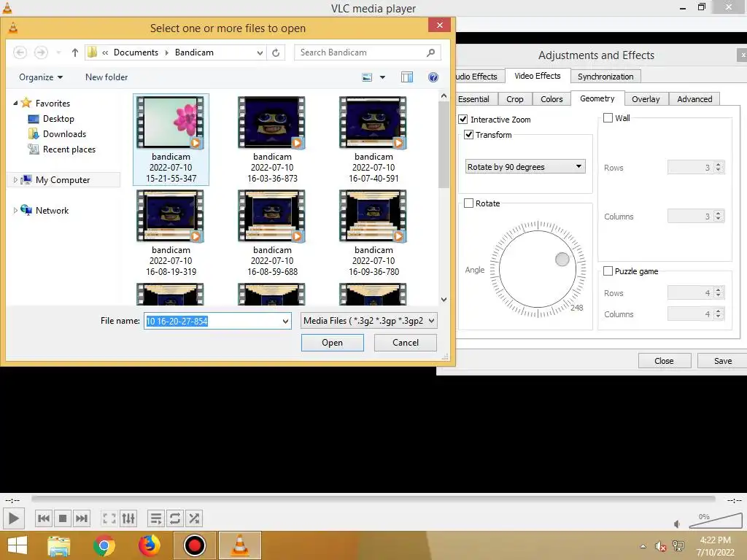Collapse the Favorites tree node

[15, 103]
